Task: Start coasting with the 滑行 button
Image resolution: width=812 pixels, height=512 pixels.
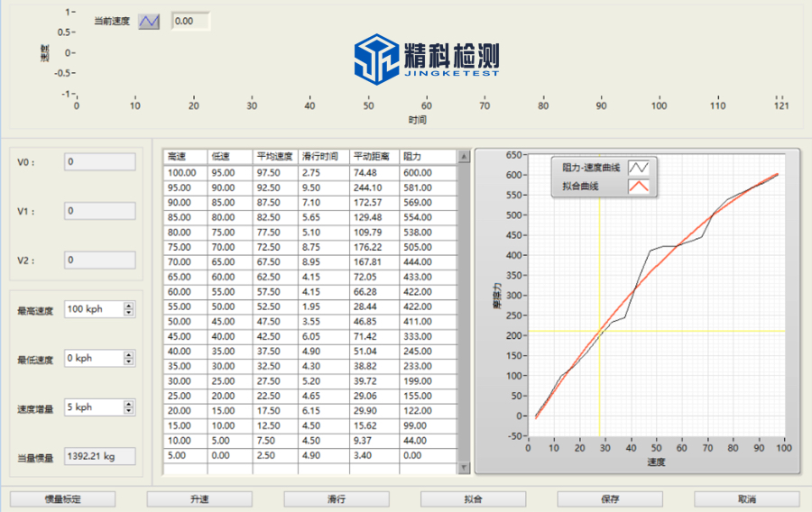Action: tap(336, 498)
